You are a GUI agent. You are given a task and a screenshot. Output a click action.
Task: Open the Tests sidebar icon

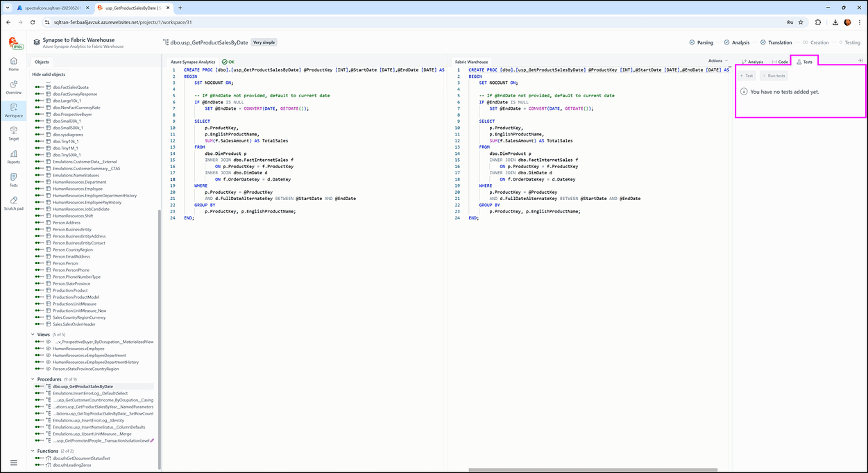pos(14,180)
